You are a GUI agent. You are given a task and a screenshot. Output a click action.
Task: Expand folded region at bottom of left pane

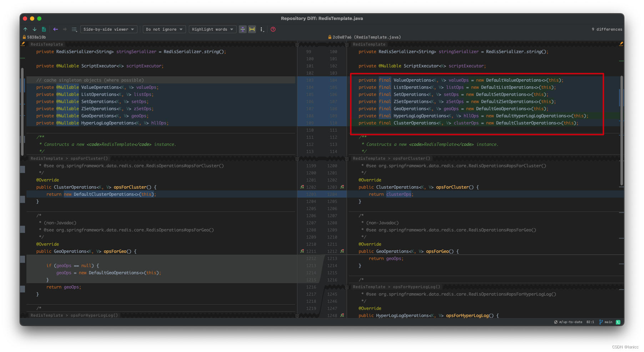click(297, 316)
